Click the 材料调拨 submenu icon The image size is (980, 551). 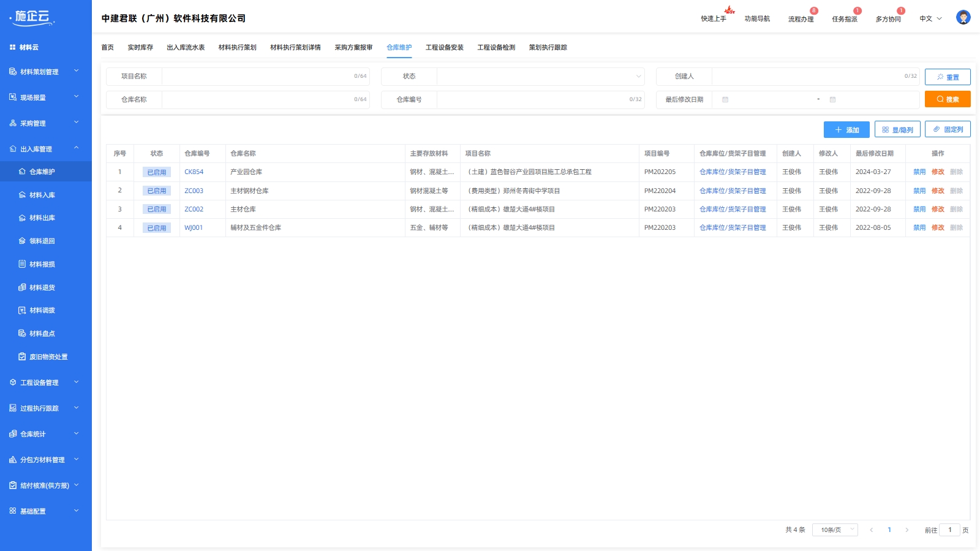[x=22, y=310]
